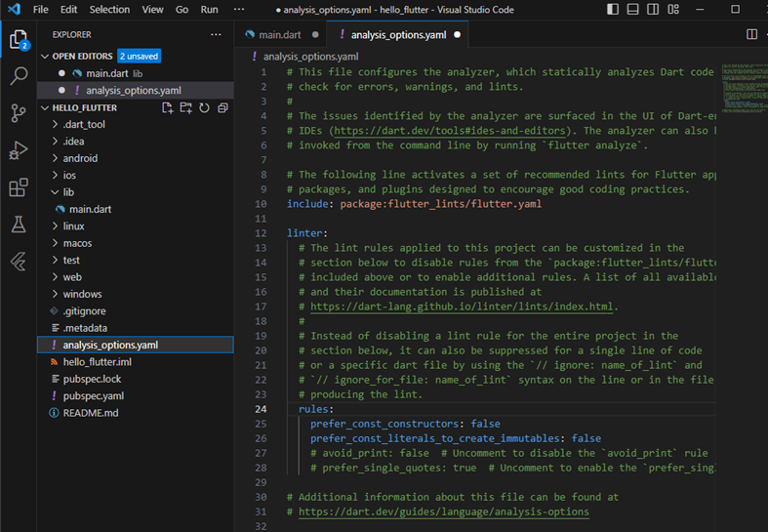Open Explorer more actions ellipsis
Viewport: 768px width, 532px height.
(x=216, y=35)
